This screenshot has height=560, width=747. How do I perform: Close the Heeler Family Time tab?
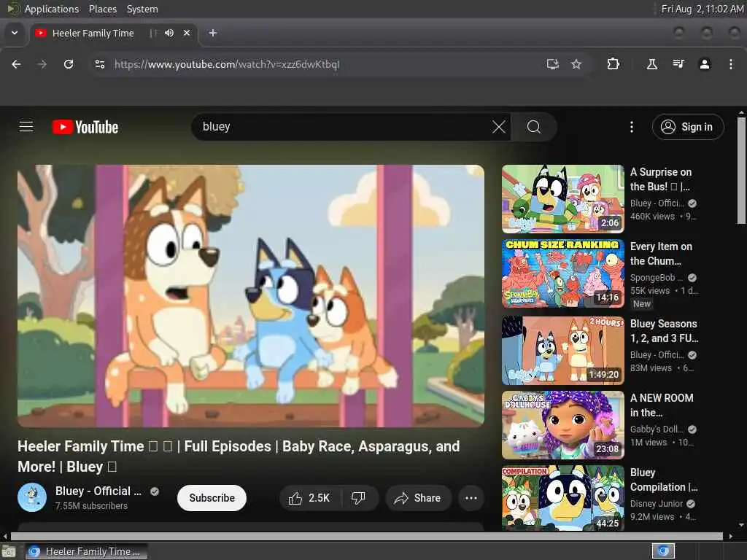pos(187,33)
